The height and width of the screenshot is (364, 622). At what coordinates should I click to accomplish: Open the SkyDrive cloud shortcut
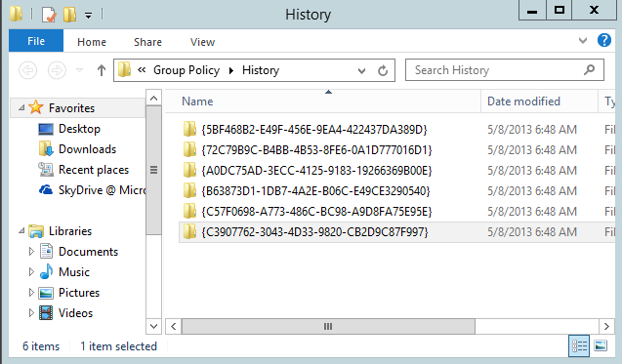coord(92,190)
